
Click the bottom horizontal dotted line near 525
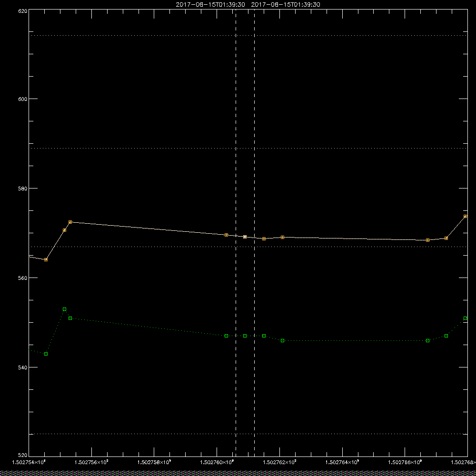pyautogui.click(x=248, y=434)
